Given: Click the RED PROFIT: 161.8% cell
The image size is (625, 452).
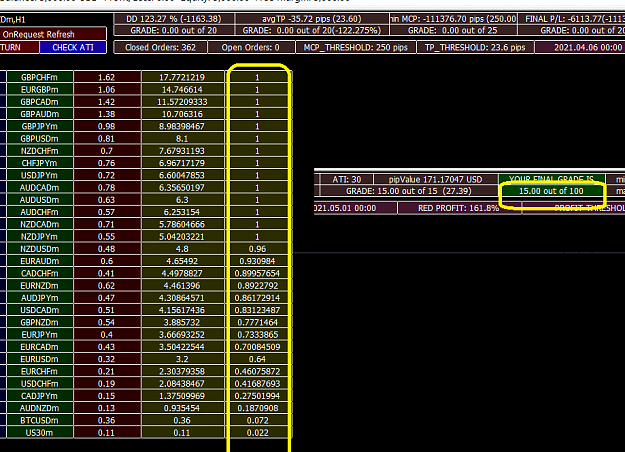Looking at the screenshot, I should (459, 208).
